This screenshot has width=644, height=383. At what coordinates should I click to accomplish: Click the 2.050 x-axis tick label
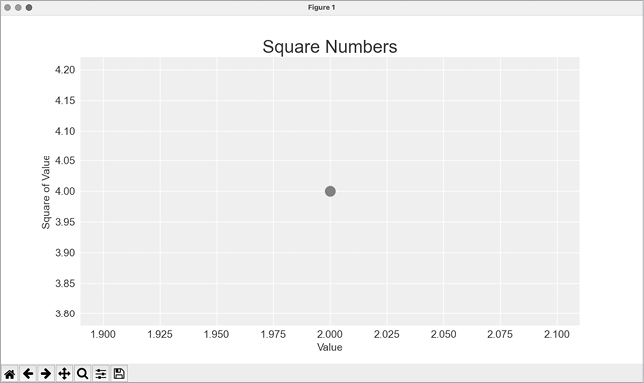pyautogui.click(x=444, y=335)
